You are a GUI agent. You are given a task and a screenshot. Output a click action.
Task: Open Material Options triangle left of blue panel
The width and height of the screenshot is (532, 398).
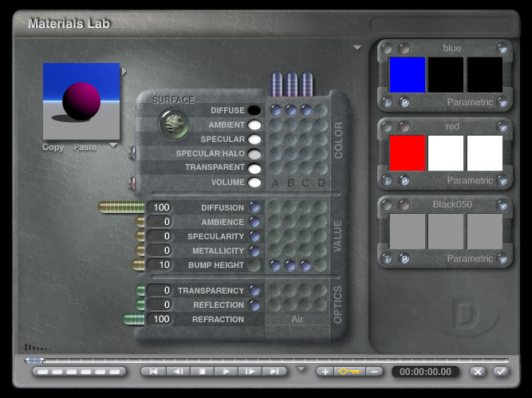(357, 48)
